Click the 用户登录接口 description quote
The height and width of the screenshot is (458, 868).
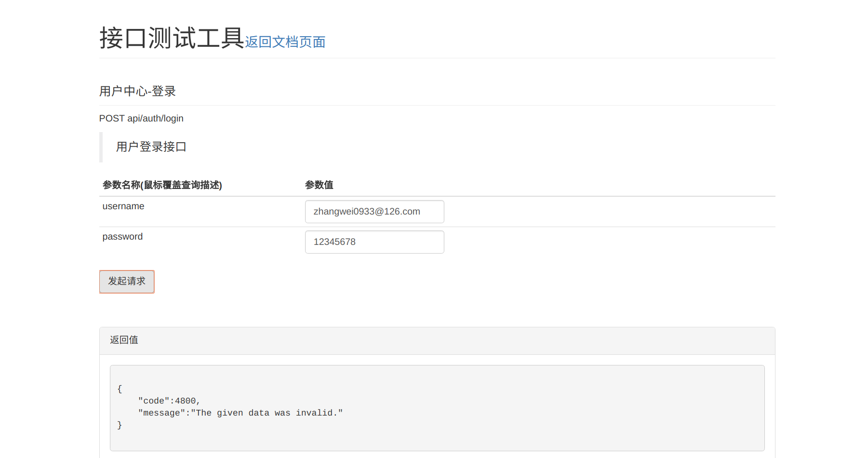point(151,147)
